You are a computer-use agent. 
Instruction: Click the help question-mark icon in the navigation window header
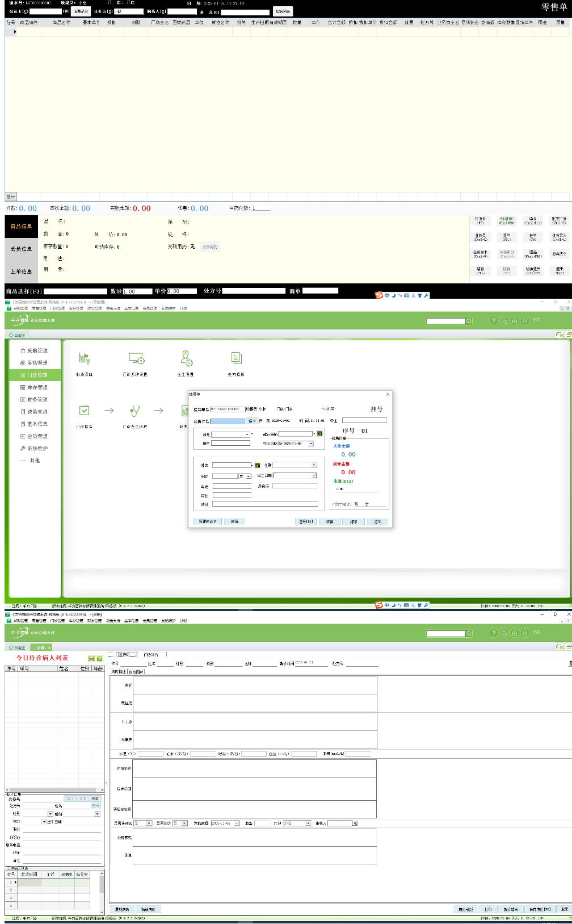(x=494, y=321)
